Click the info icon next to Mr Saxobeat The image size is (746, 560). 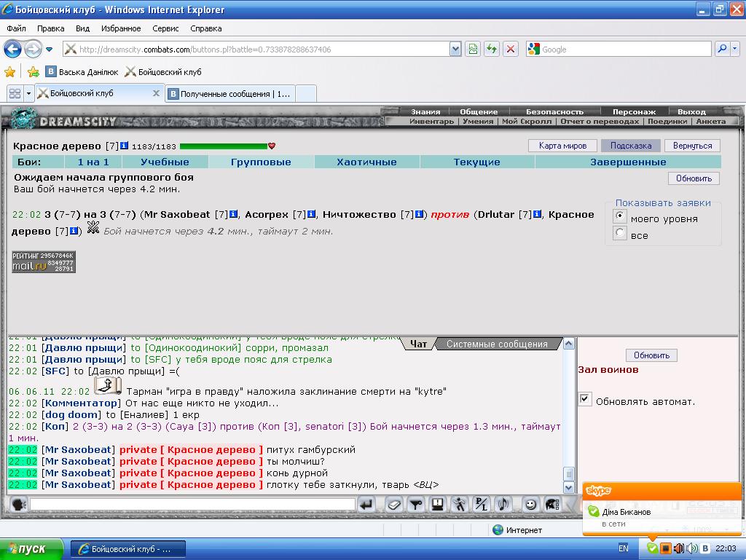(x=234, y=214)
